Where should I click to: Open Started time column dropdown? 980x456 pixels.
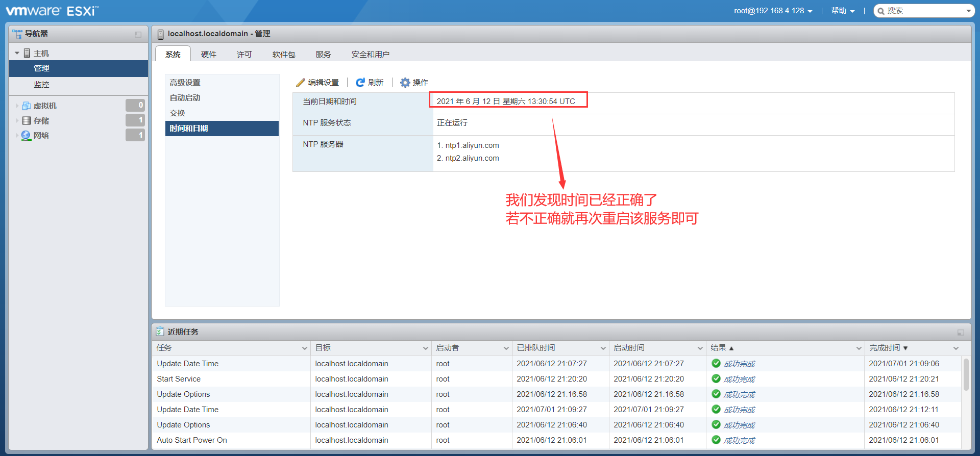tap(700, 348)
